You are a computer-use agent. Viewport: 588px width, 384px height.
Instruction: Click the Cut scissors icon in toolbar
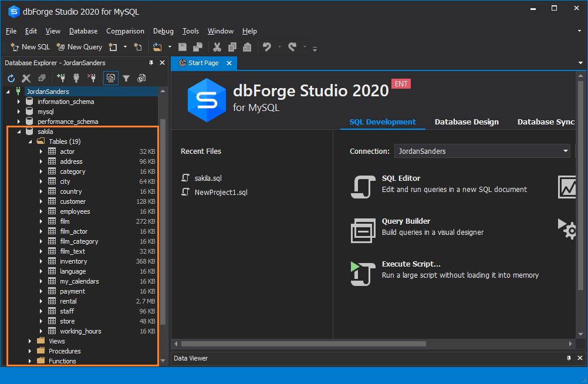(x=217, y=47)
